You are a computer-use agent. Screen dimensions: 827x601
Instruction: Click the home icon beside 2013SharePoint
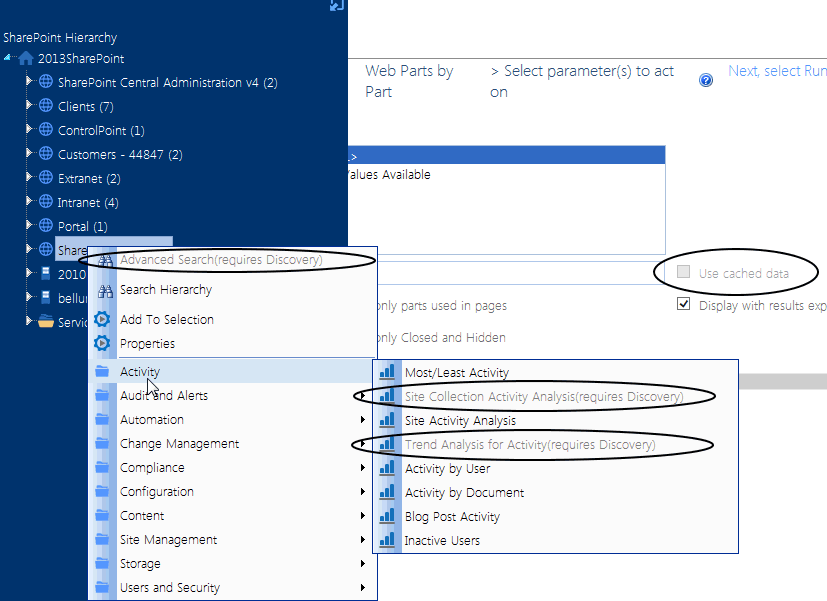26,57
